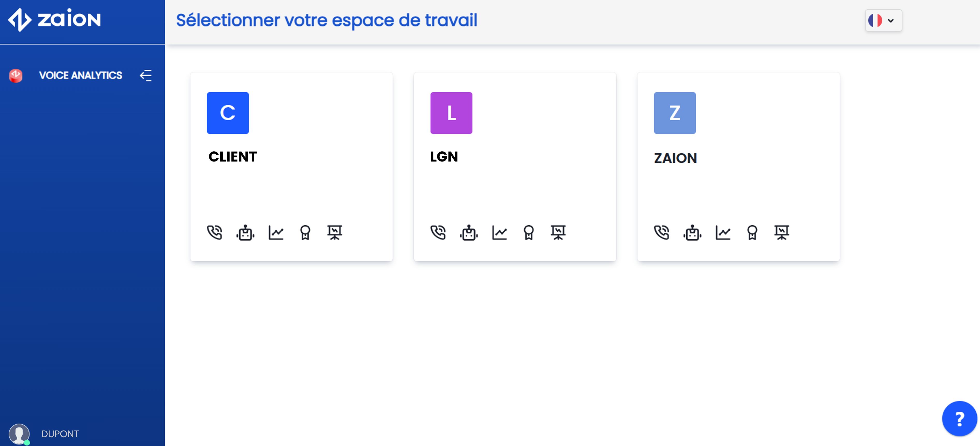Open the French flag language dropdown
Image resolution: width=980 pixels, height=446 pixels.
pos(883,20)
